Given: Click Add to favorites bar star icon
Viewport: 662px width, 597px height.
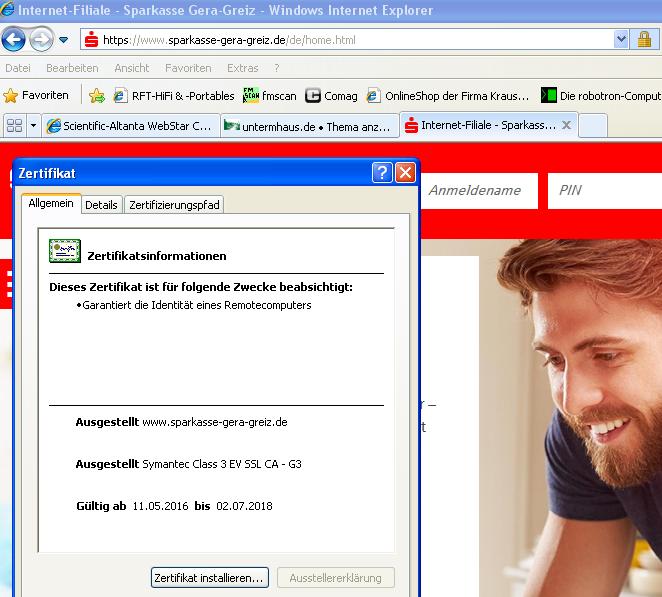Looking at the screenshot, I should pos(97,96).
